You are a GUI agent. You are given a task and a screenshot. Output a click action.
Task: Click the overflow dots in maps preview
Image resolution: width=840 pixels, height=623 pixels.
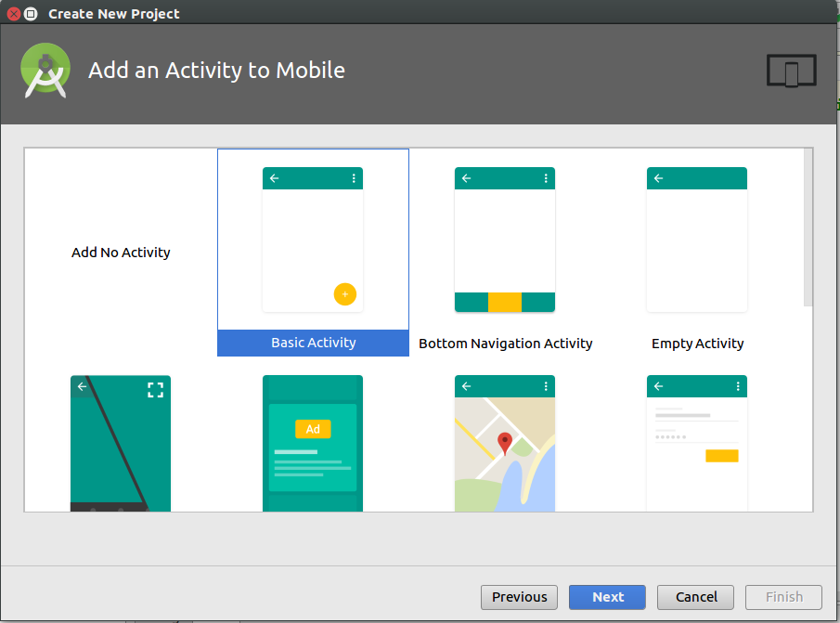pyautogui.click(x=546, y=386)
